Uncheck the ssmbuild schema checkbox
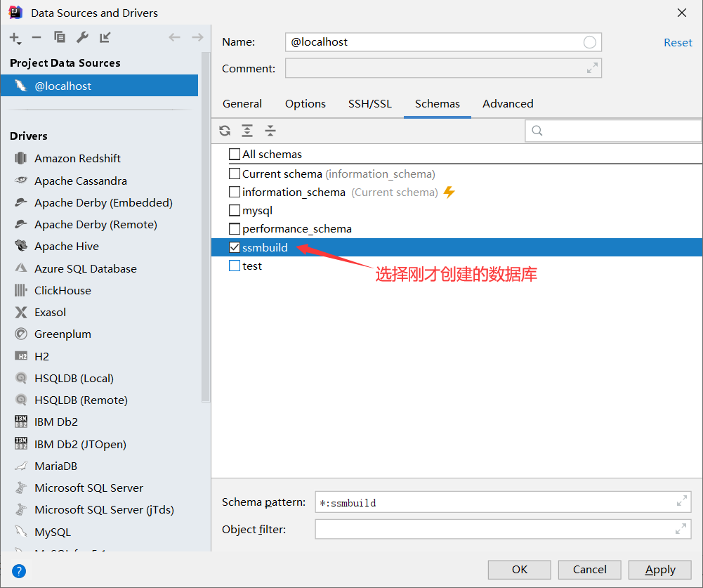Screen dimensions: 703x588 pyautogui.click(x=235, y=247)
